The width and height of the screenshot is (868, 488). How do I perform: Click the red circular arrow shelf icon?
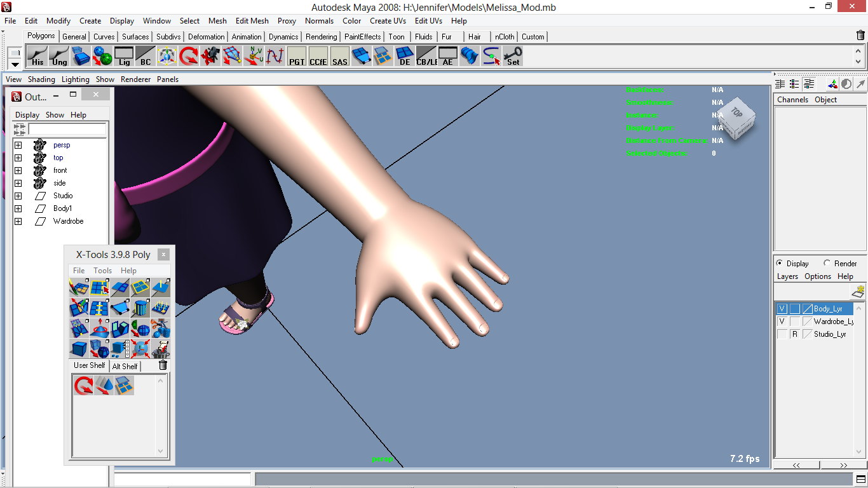(x=189, y=57)
